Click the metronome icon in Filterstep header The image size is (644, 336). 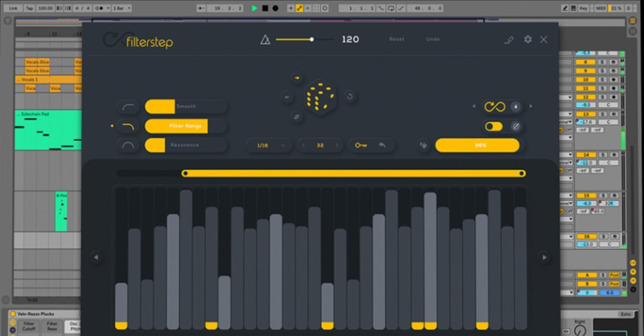coord(265,40)
